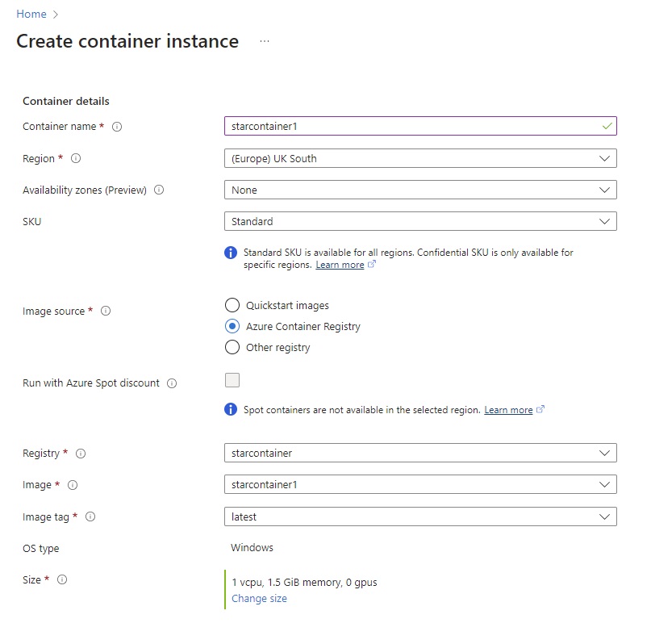The height and width of the screenshot is (644, 651).
Task: Open the Image source info tooltip icon
Action: point(106,311)
